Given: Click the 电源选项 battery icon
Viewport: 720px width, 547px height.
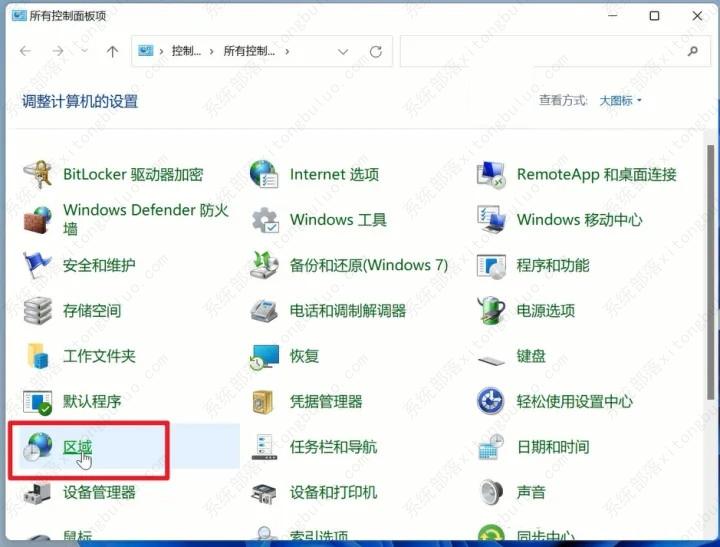Looking at the screenshot, I should [x=491, y=311].
